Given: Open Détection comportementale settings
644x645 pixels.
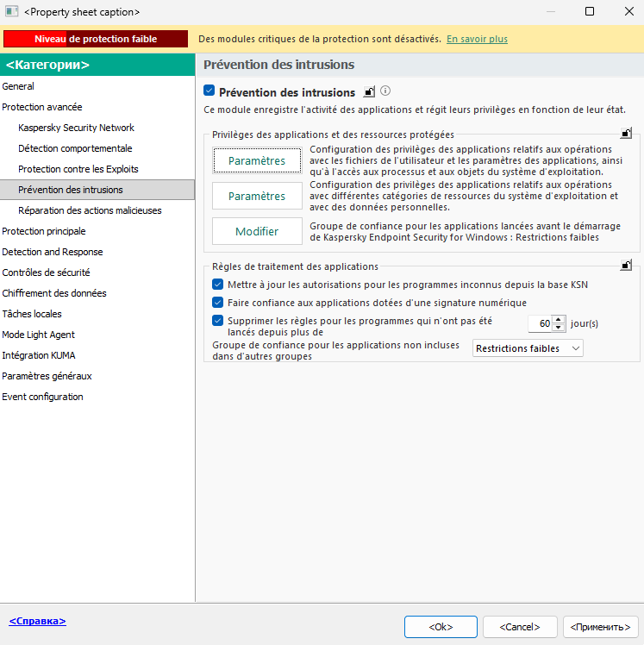Looking at the screenshot, I should (97, 148).
